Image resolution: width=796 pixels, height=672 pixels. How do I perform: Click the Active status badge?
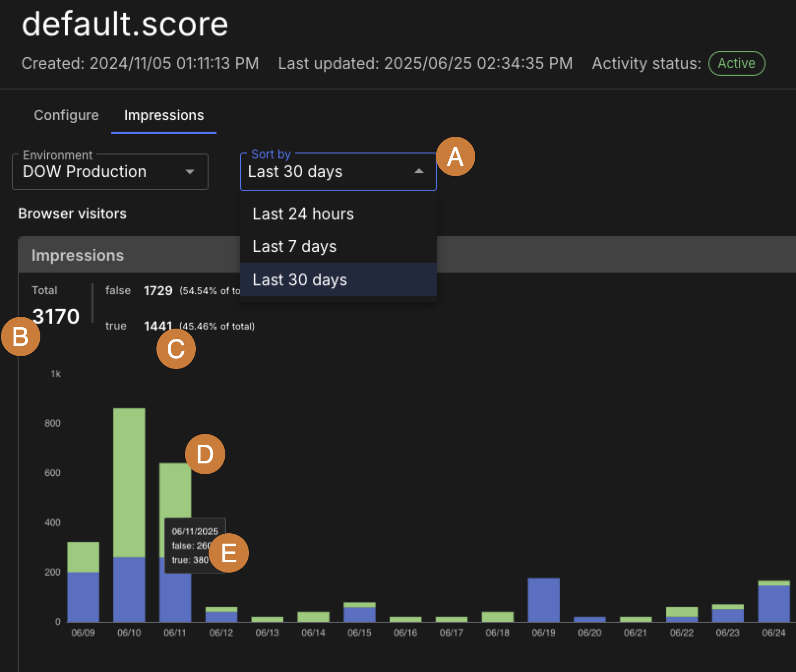point(736,63)
